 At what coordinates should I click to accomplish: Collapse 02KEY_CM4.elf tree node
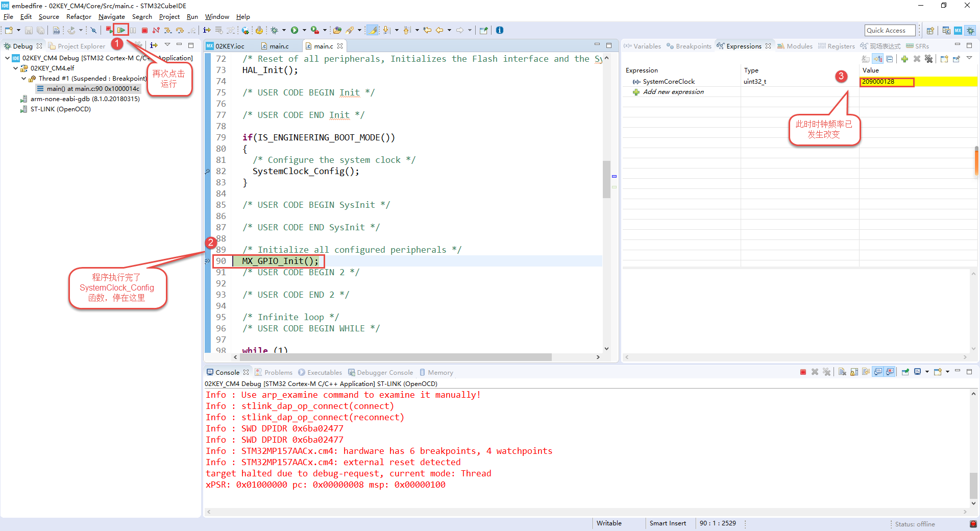click(15, 68)
